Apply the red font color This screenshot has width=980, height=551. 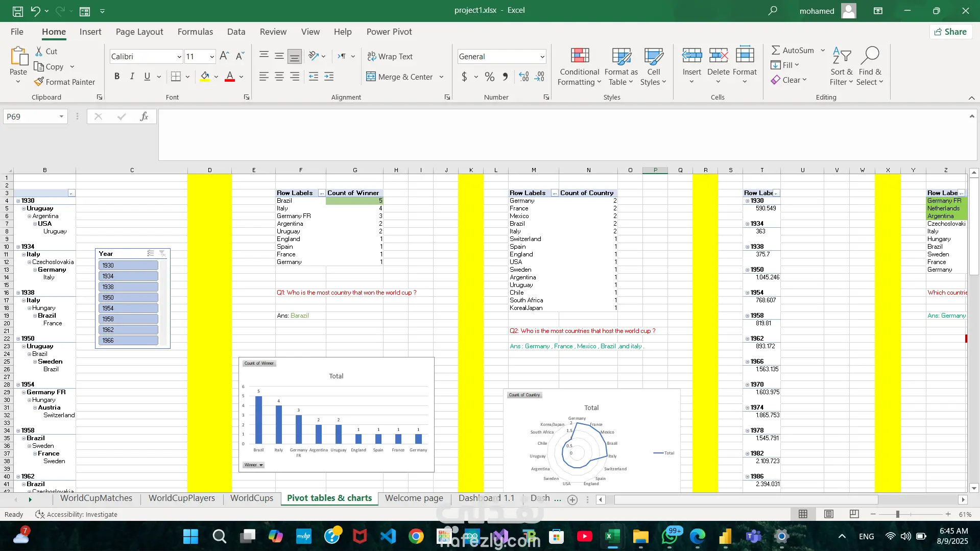point(230,77)
